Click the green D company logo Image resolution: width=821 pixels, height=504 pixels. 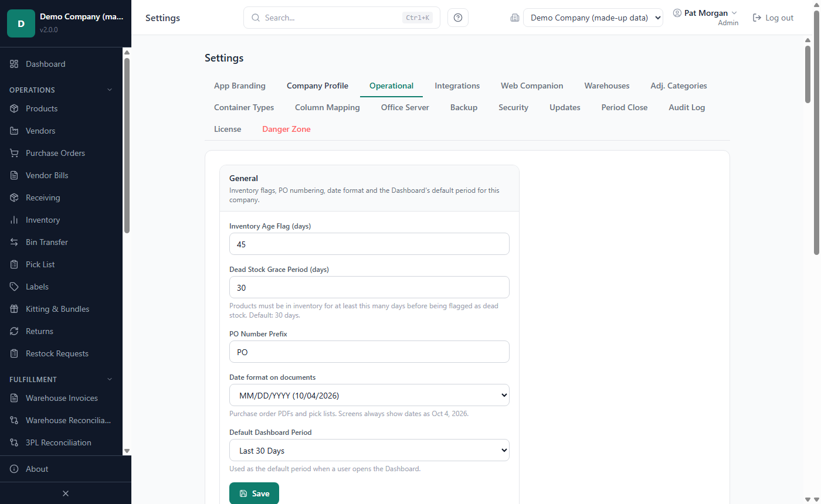pyautogui.click(x=21, y=23)
